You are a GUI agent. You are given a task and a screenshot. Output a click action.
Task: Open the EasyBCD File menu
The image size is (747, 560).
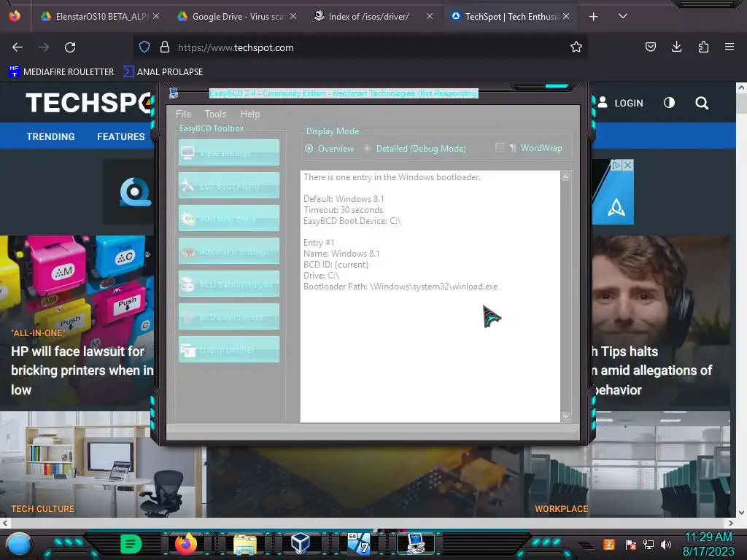tap(183, 114)
